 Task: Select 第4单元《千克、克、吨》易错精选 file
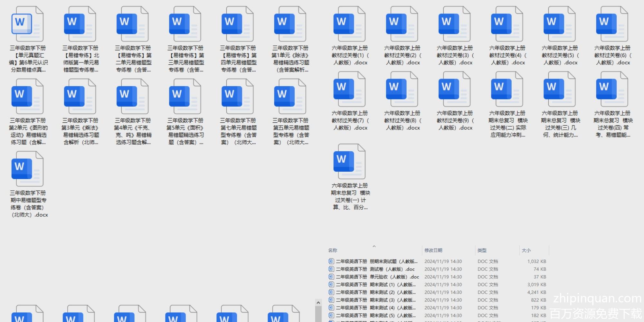tap(133, 97)
